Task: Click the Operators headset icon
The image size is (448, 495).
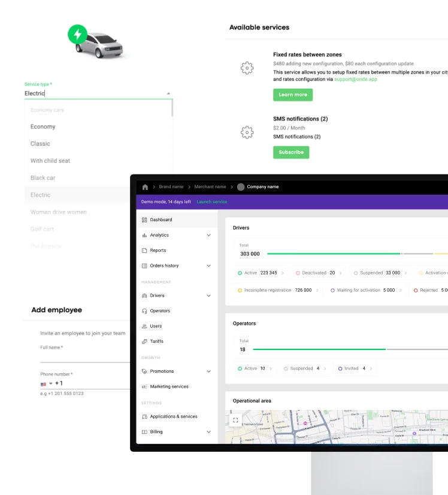Action: [x=144, y=311]
